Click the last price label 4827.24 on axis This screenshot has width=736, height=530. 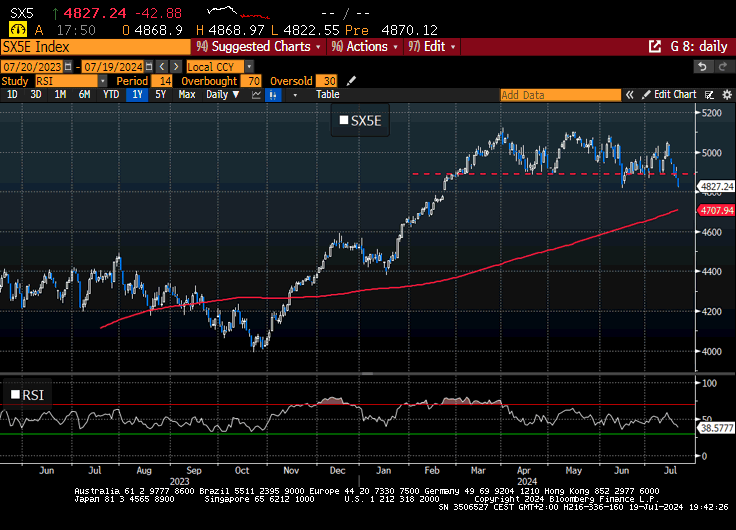click(716, 187)
